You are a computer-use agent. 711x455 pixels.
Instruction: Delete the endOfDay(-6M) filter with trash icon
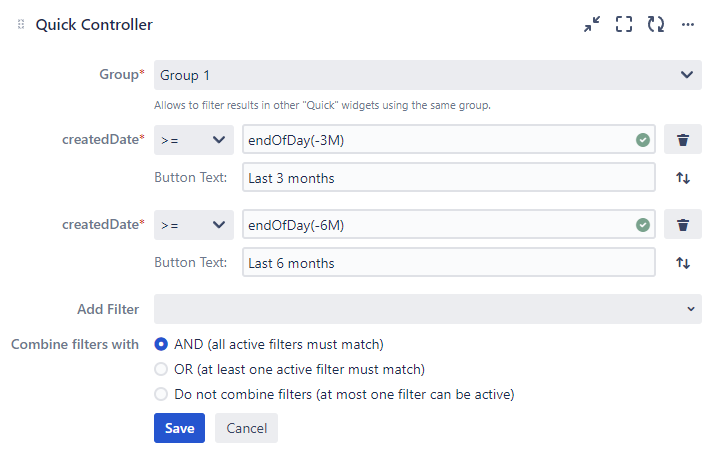coord(683,225)
